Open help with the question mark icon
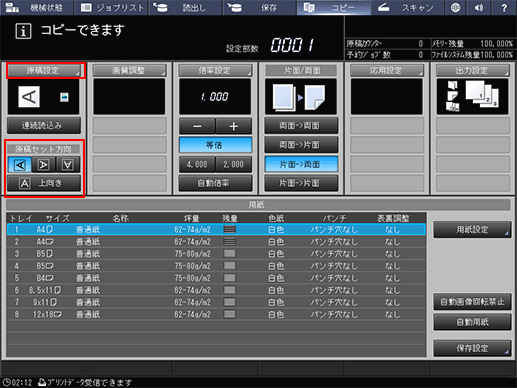 [x=504, y=8]
